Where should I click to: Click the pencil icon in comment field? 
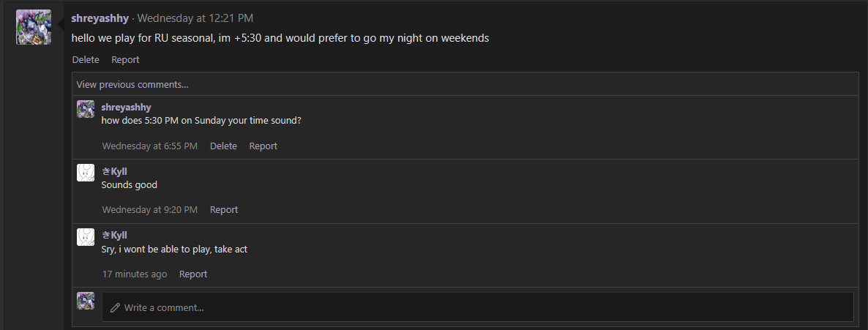click(115, 307)
